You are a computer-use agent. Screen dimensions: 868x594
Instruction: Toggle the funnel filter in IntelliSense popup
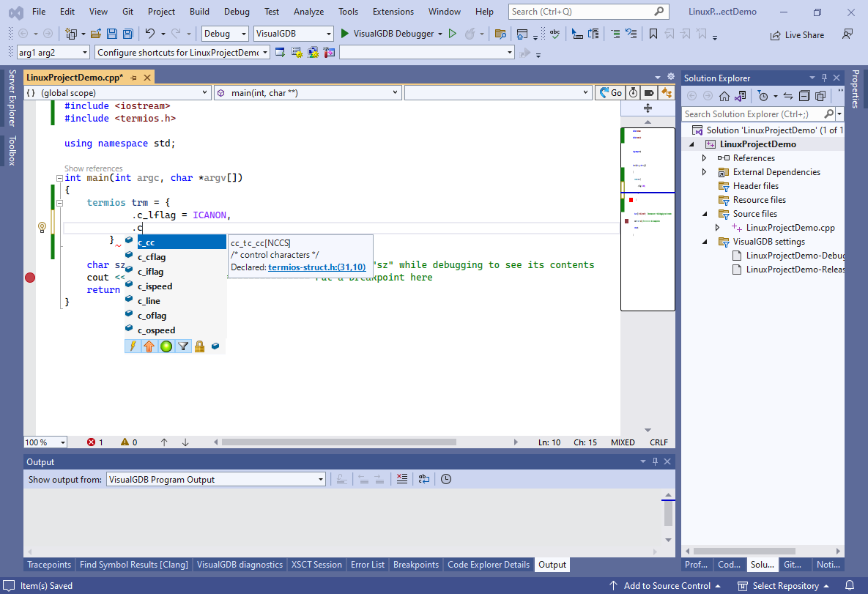coord(183,346)
